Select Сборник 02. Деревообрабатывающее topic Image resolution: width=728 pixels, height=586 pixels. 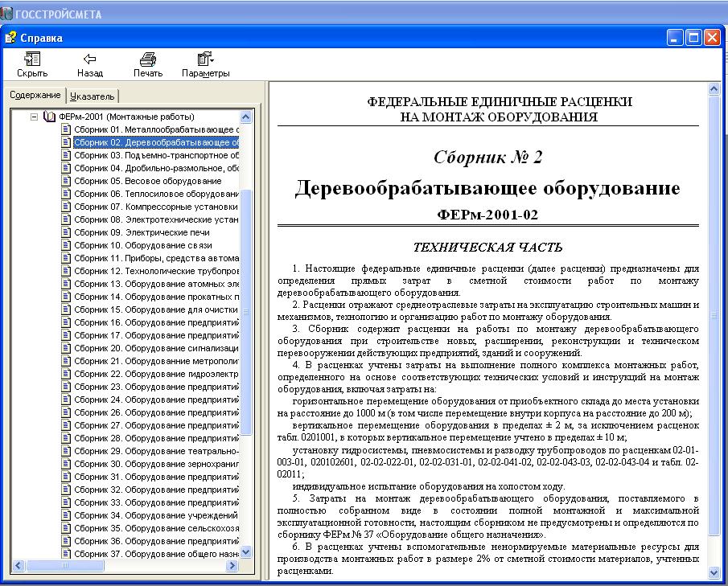[x=156, y=142]
